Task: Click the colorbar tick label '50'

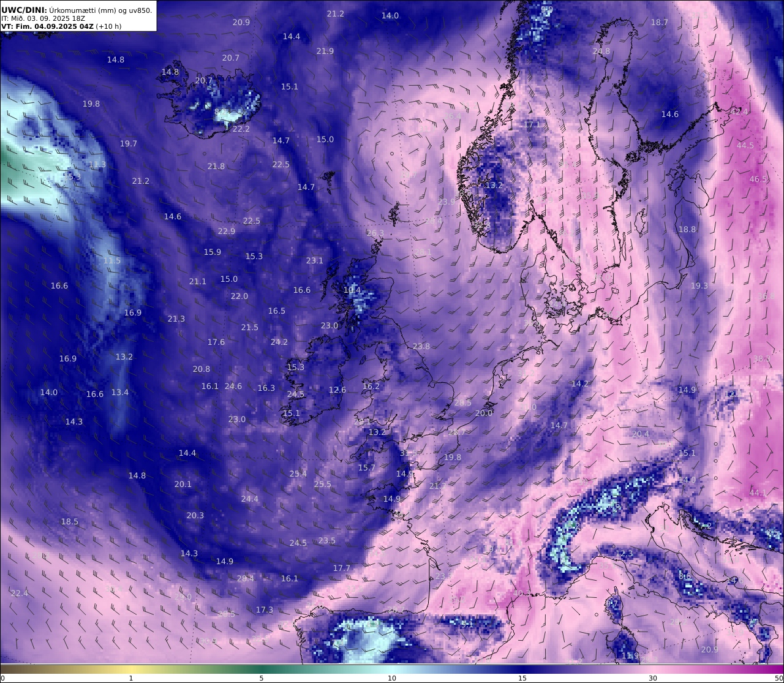Action: tap(778, 678)
